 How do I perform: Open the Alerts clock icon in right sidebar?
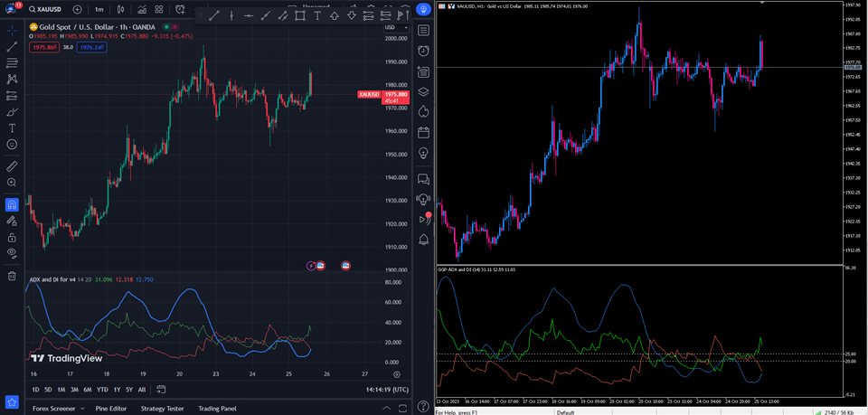[x=423, y=51]
